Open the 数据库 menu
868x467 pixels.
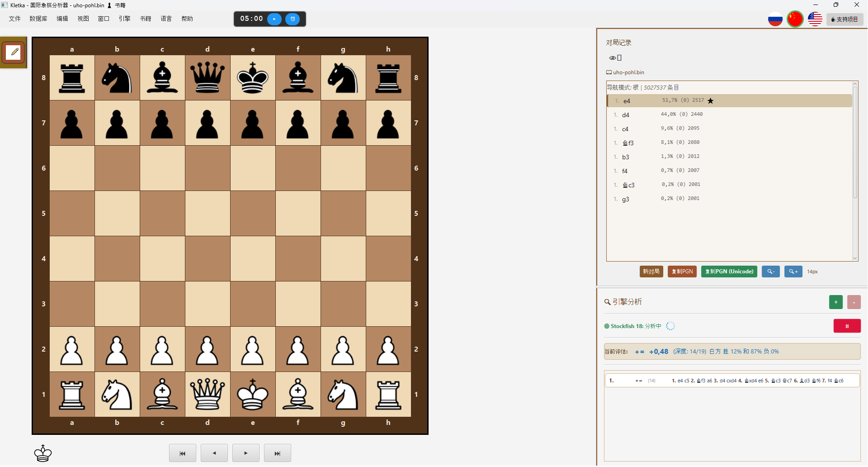point(38,19)
